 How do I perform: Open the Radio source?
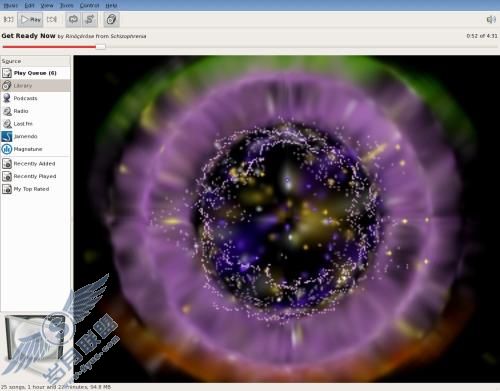(x=36, y=111)
